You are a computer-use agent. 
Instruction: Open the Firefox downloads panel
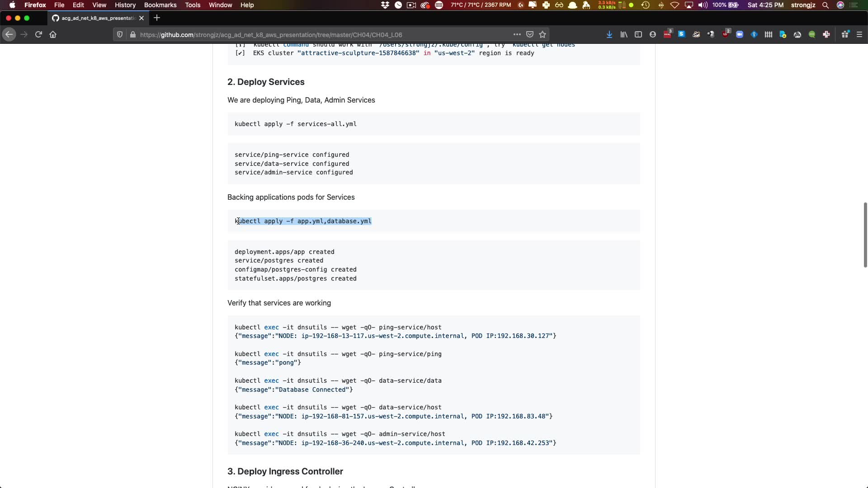tap(609, 34)
